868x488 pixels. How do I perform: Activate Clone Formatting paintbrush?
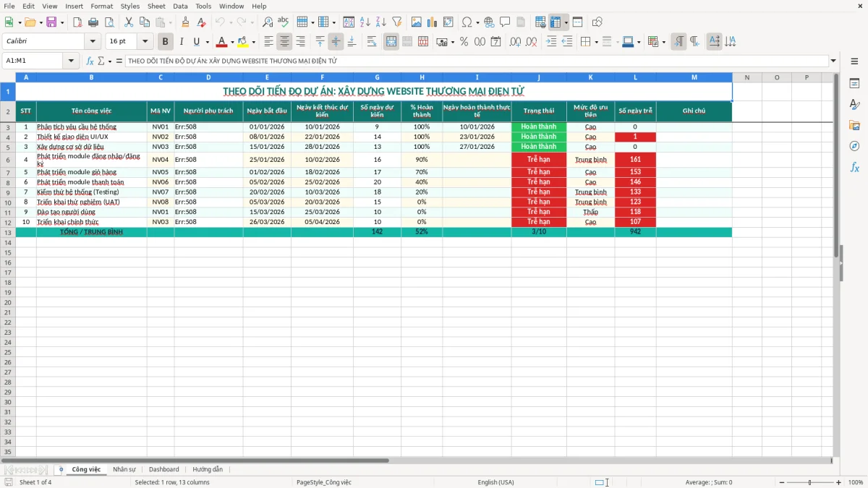click(186, 22)
